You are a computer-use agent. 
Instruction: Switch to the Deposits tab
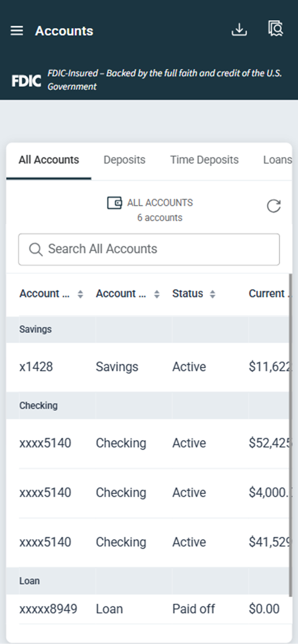(x=125, y=160)
